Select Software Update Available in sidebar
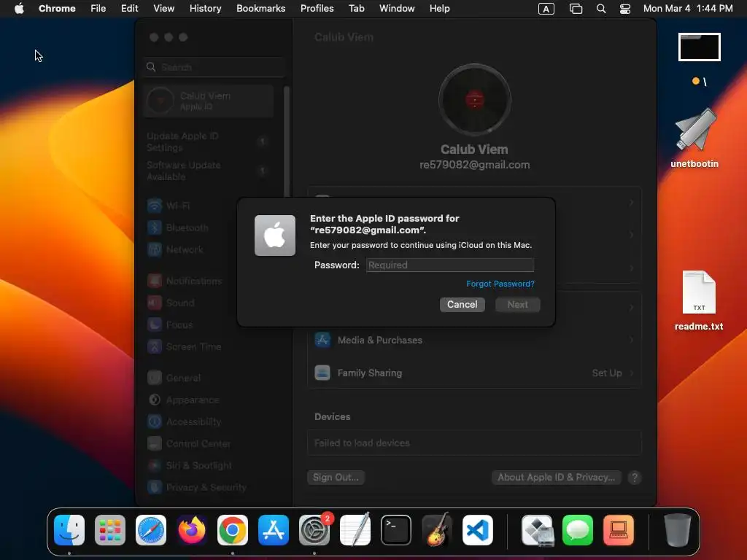The image size is (747, 560). click(x=209, y=171)
